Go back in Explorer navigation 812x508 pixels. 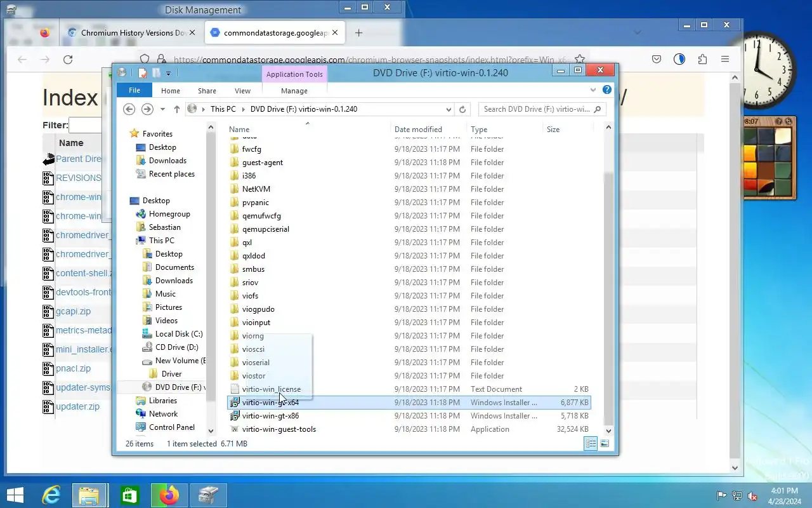[129, 109]
